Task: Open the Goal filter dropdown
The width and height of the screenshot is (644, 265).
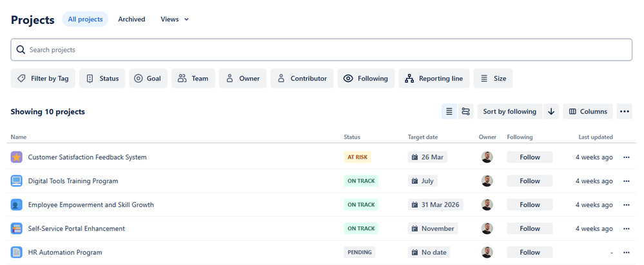Action: (x=148, y=79)
